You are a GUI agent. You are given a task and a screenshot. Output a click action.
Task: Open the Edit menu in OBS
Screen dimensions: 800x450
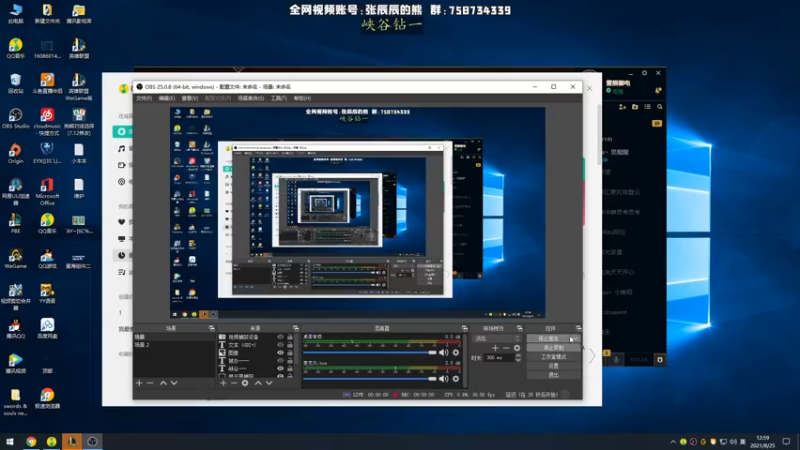pos(166,98)
